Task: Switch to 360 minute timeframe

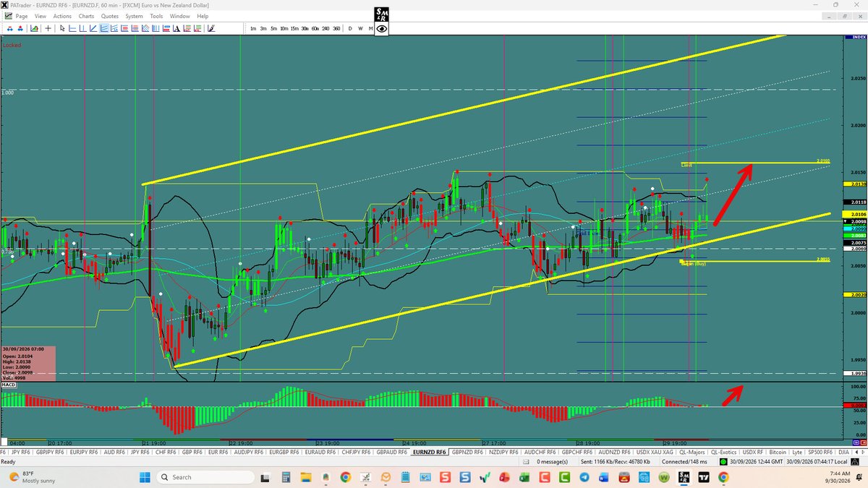Action: pyautogui.click(x=336, y=29)
